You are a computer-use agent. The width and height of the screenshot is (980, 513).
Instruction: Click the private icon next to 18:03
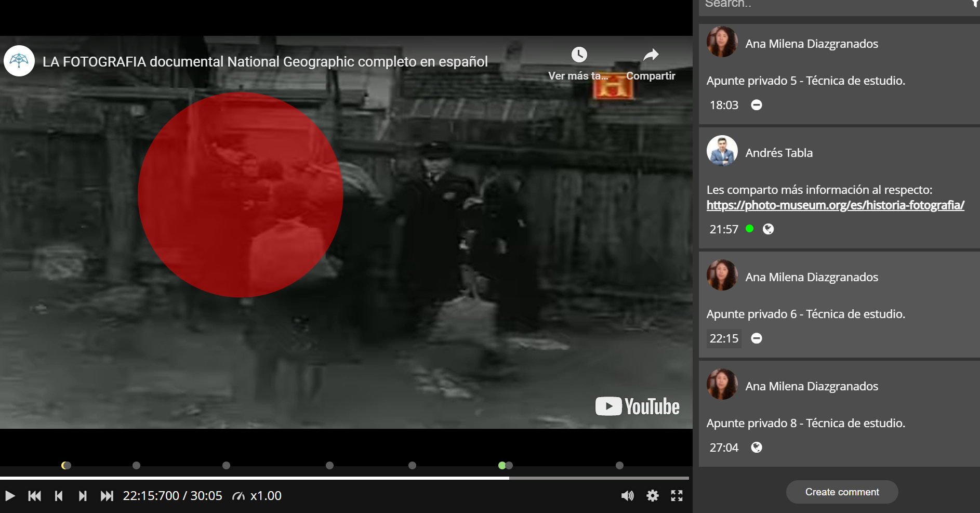point(757,105)
